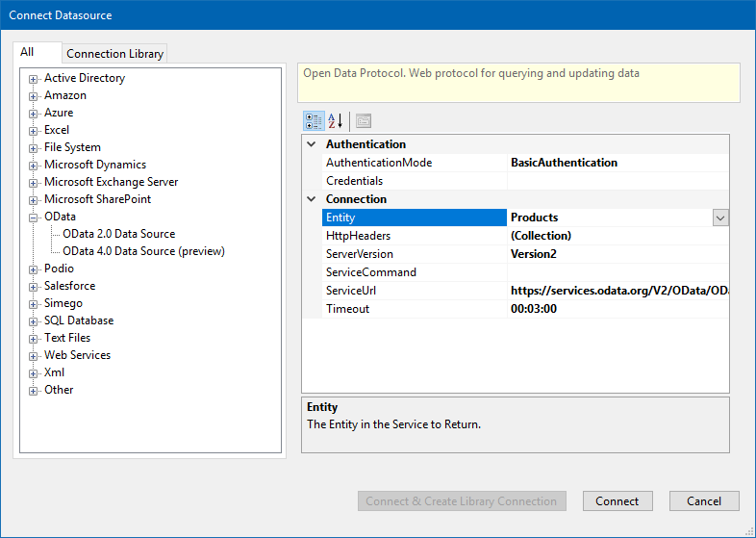The image size is (756, 538).
Task: Click the (Collection) HttpHeaders value
Action: click(x=541, y=236)
